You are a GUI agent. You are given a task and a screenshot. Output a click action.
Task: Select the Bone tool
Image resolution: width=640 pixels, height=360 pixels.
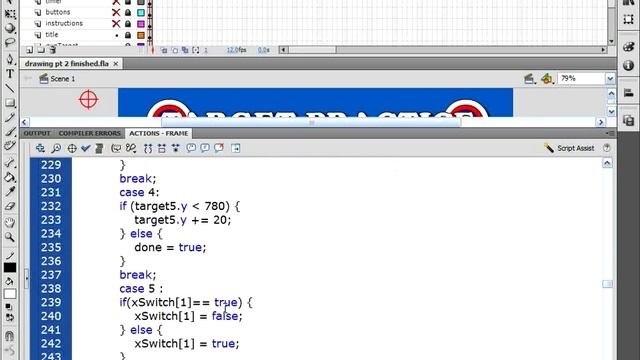point(10,162)
